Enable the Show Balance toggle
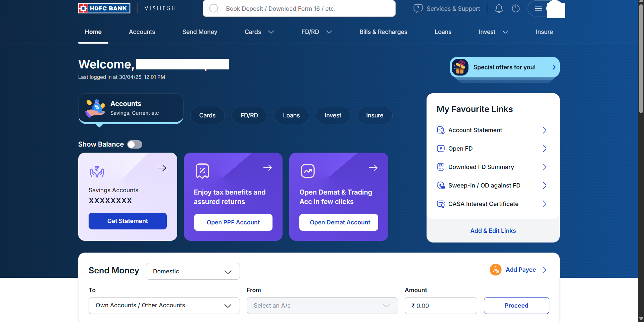The height and width of the screenshot is (322, 644). 135,144
